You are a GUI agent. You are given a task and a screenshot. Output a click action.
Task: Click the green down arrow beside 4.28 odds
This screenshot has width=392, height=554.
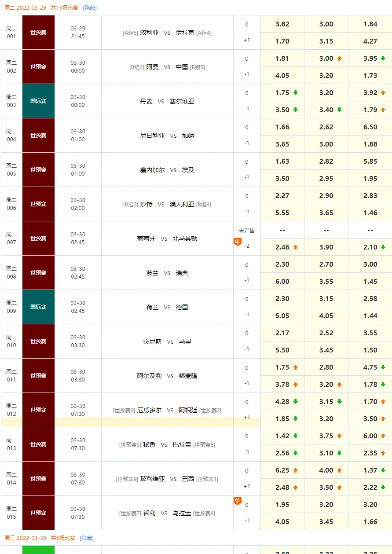(x=295, y=402)
